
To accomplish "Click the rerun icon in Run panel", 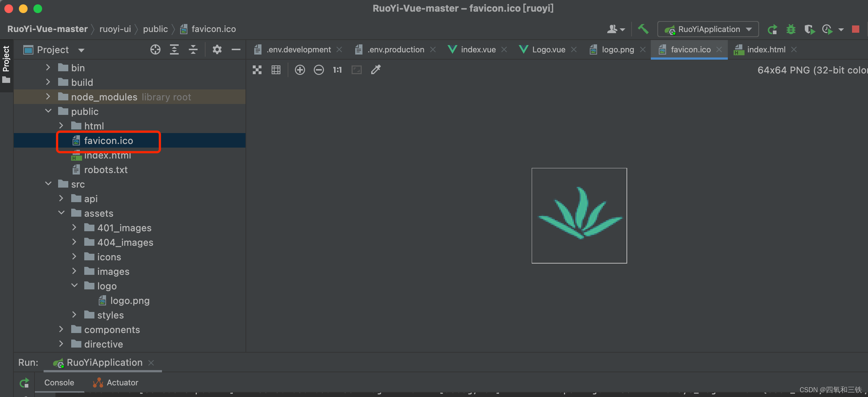I will click(24, 383).
